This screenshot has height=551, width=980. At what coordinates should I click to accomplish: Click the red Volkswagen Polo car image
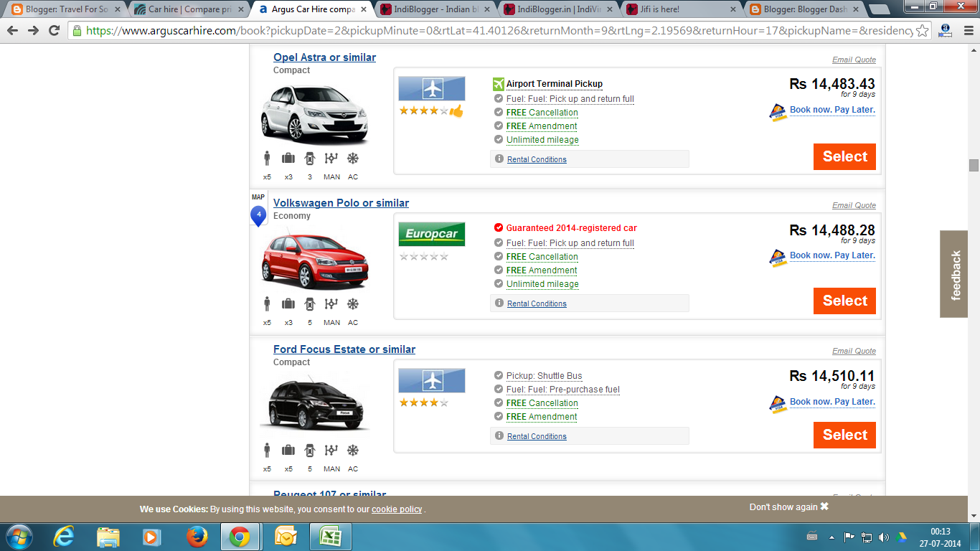click(315, 259)
